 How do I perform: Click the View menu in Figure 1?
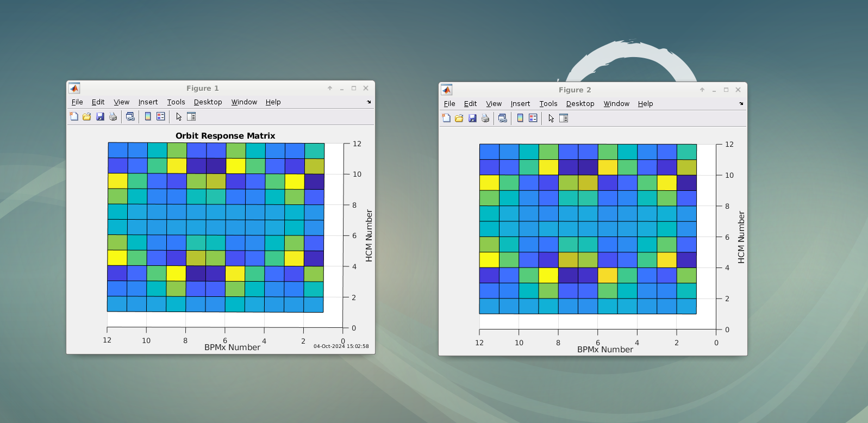[121, 102]
